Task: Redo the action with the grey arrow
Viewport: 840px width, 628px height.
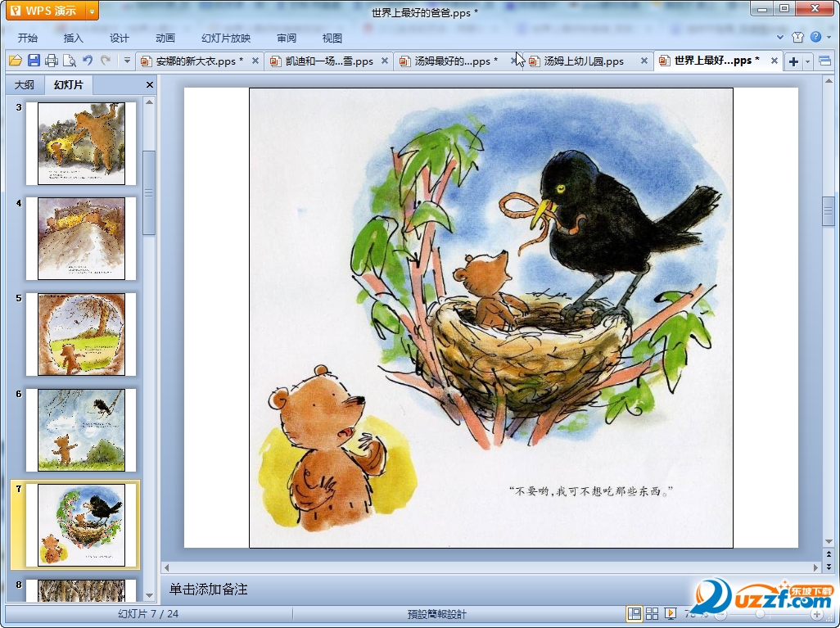Action: click(x=106, y=61)
